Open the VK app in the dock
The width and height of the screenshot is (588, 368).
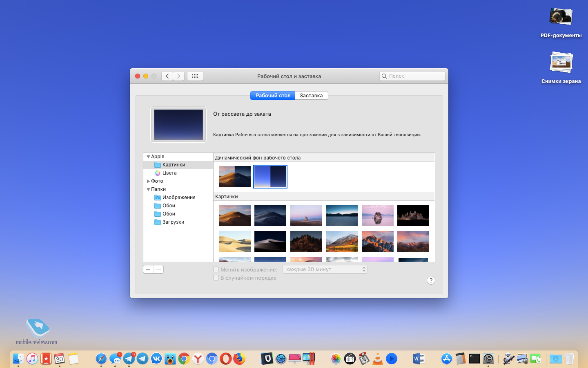pos(156,359)
